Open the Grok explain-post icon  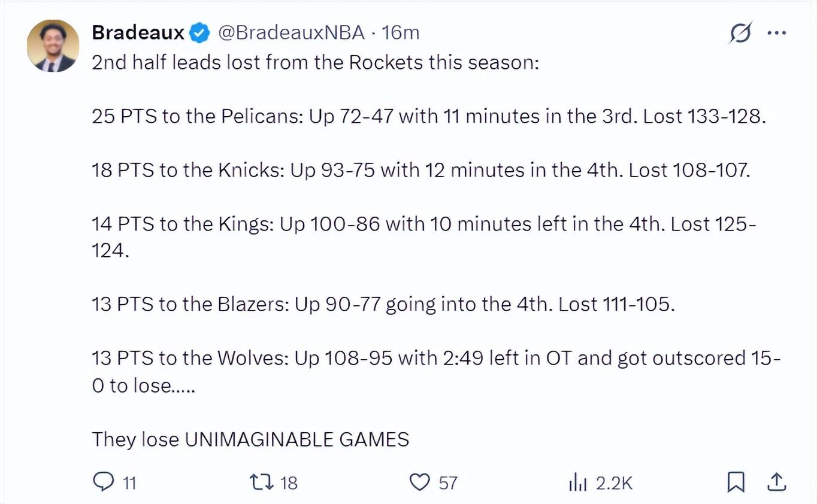[740, 33]
